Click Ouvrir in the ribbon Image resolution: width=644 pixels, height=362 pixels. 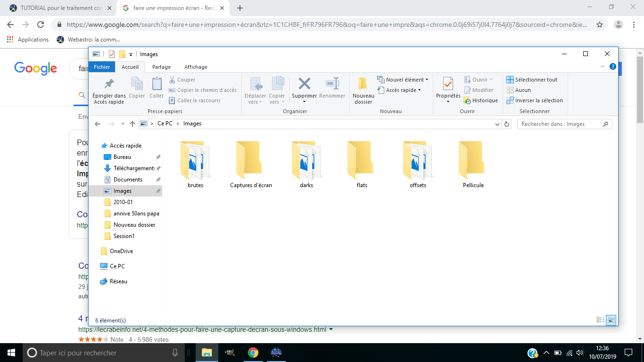(479, 80)
